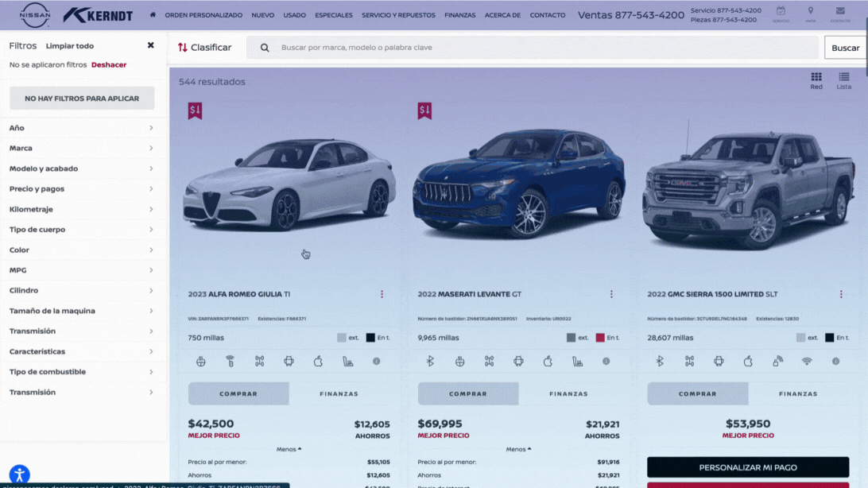Open the accessibility options icon

click(x=19, y=474)
